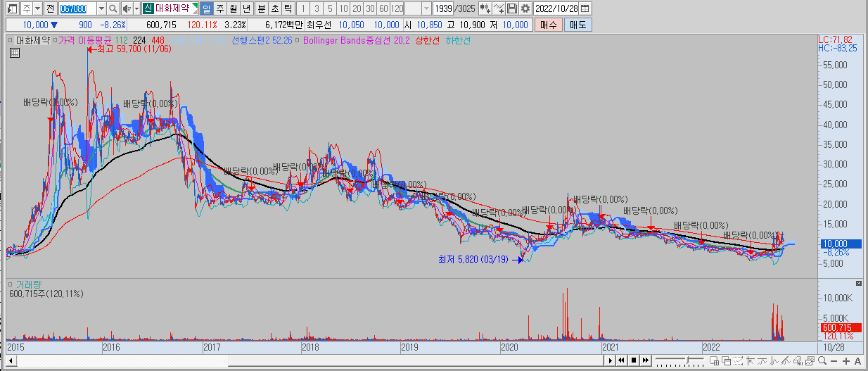868x371 pixels.
Task: Choose interval button 60
Action: [383, 8]
